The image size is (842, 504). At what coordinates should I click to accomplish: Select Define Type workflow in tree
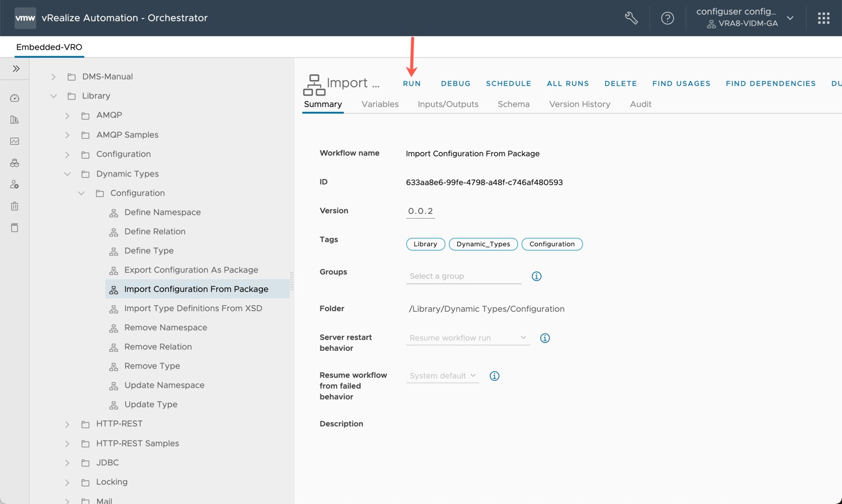point(149,250)
